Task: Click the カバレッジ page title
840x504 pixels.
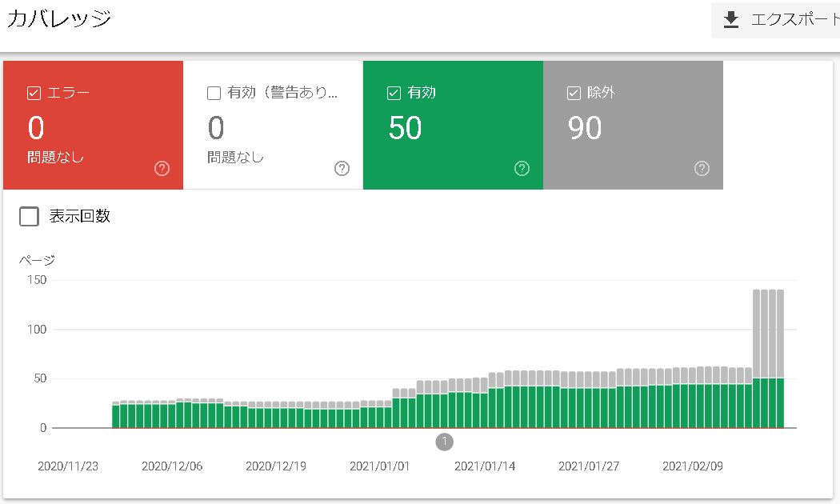Action: 58,18
